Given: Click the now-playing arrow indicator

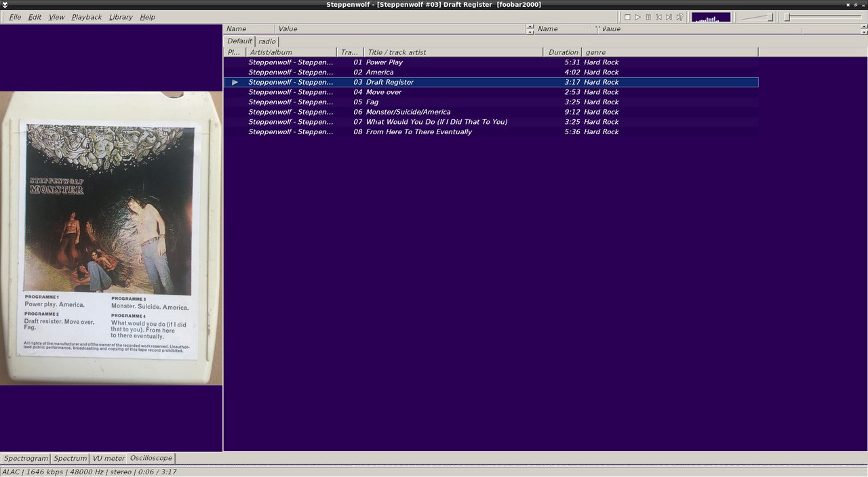Looking at the screenshot, I should tap(235, 82).
